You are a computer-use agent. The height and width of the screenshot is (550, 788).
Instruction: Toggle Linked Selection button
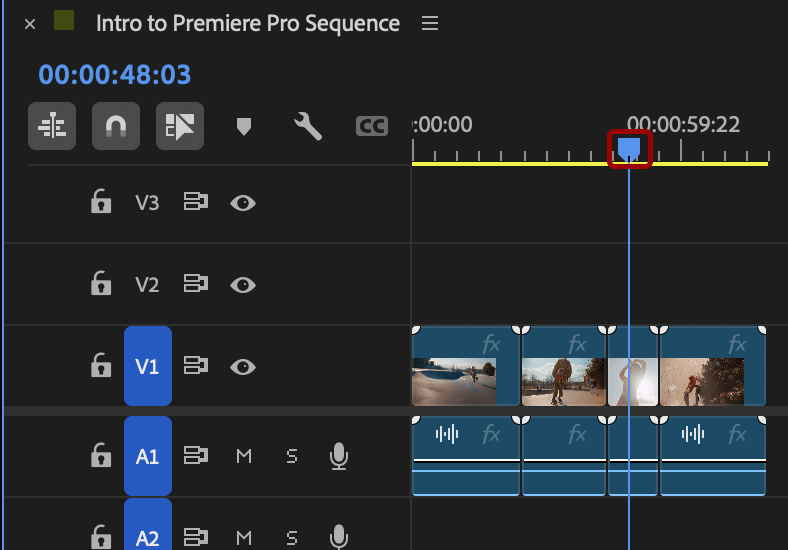pyautogui.click(x=179, y=126)
